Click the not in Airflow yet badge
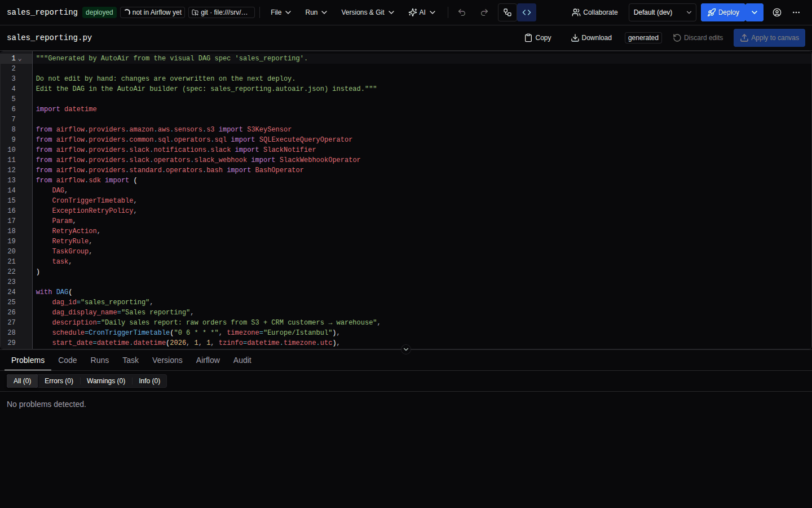812x508 pixels. (153, 12)
